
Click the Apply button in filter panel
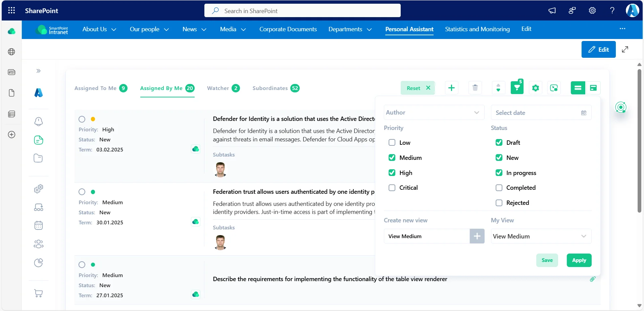click(579, 260)
